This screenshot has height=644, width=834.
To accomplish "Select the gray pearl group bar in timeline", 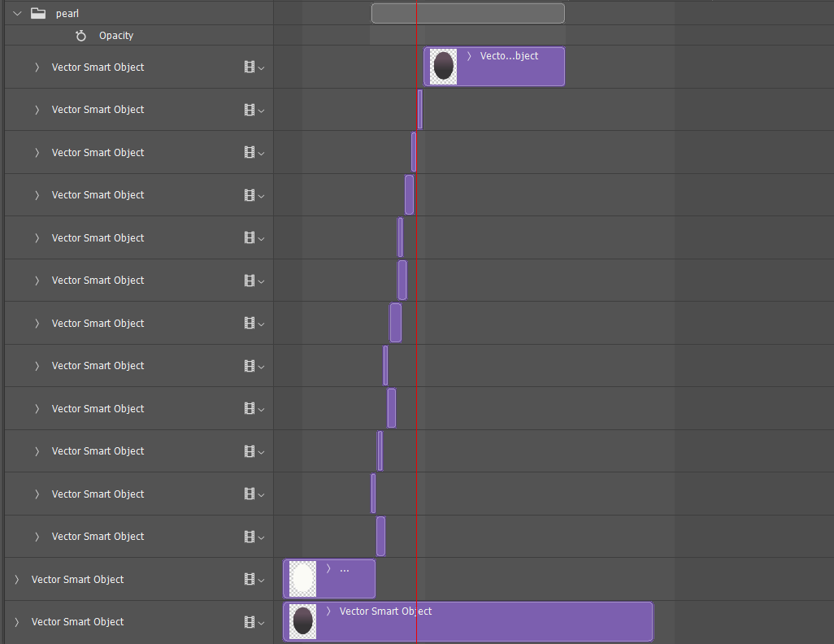I will 467,13.
